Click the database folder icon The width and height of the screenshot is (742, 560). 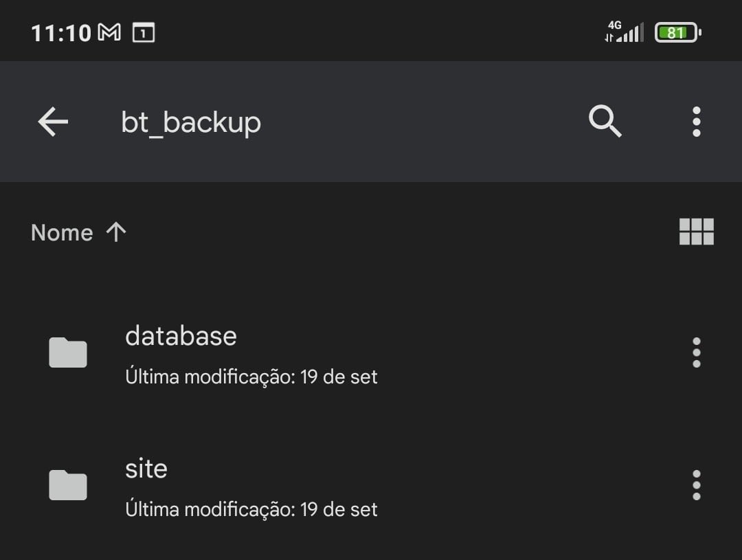pyautogui.click(x=68, y=353)
